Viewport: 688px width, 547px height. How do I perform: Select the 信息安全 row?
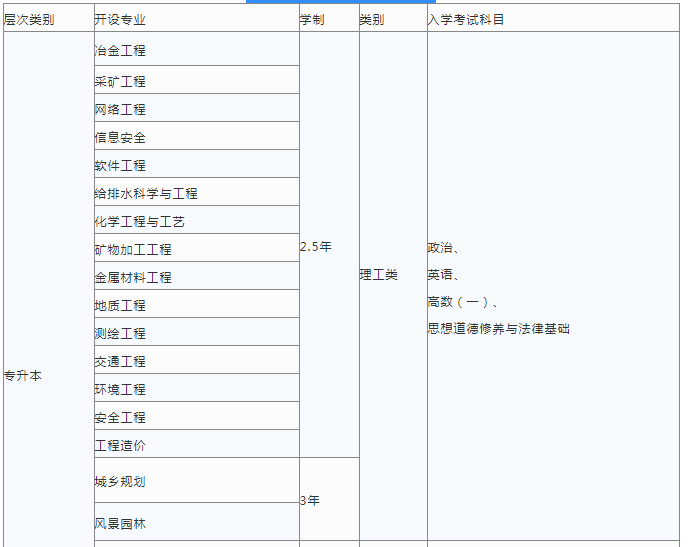pyautogui.click(x=120, y=137)
